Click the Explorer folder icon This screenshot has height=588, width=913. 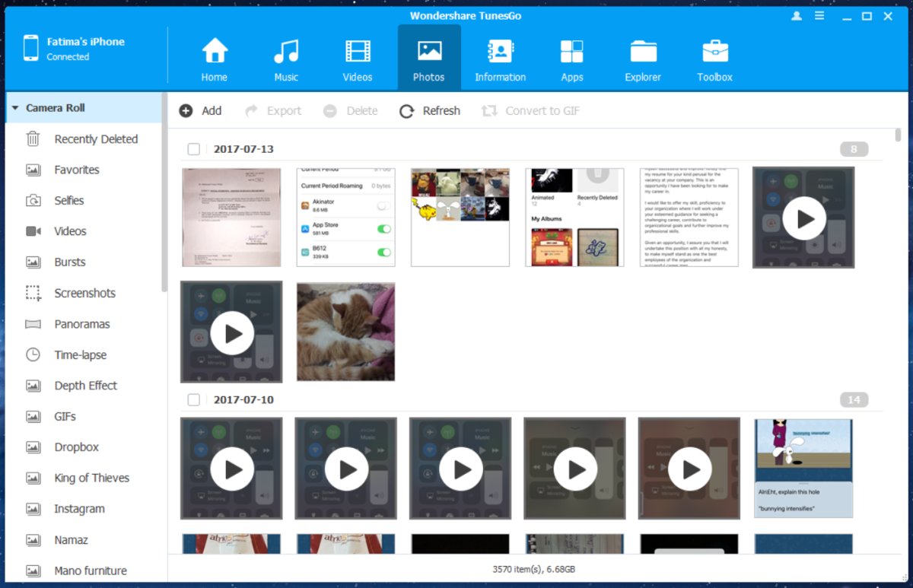[644, 52]
